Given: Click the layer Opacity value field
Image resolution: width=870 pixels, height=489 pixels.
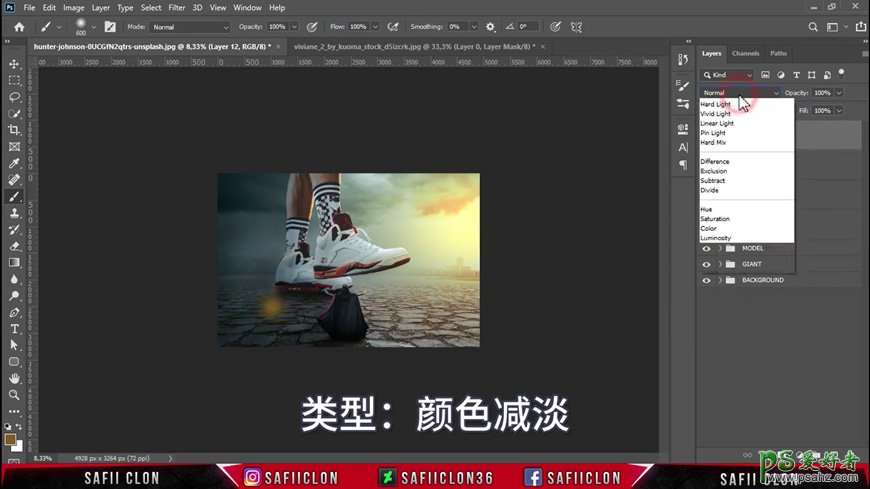Looking at the screenshot, I should 822,93.
